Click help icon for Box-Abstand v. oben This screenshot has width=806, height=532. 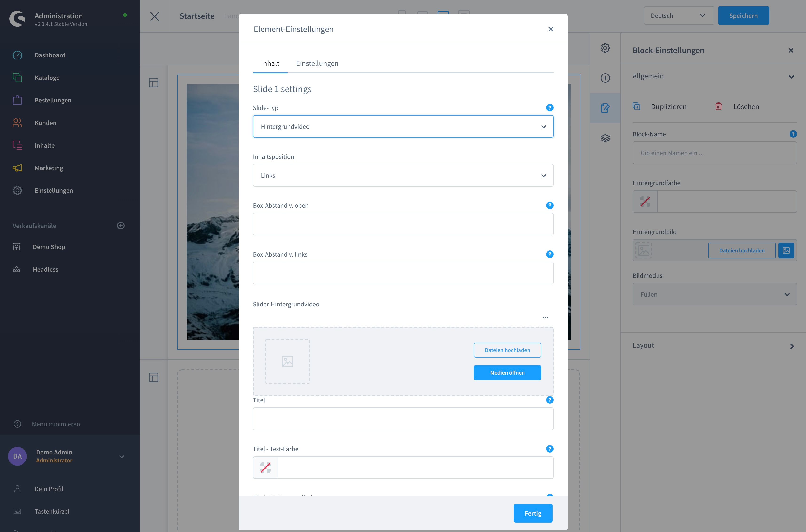pyautogui.click(x=550, y=205)
